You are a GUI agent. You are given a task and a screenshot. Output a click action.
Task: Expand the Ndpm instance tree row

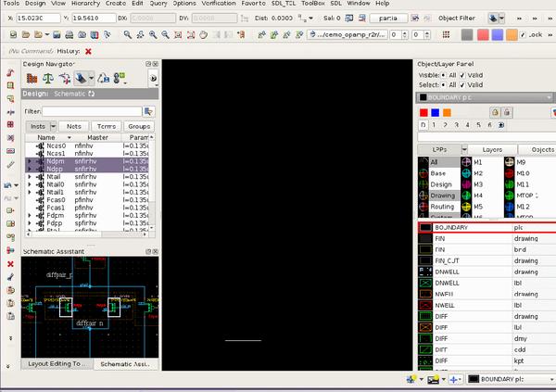30,162
